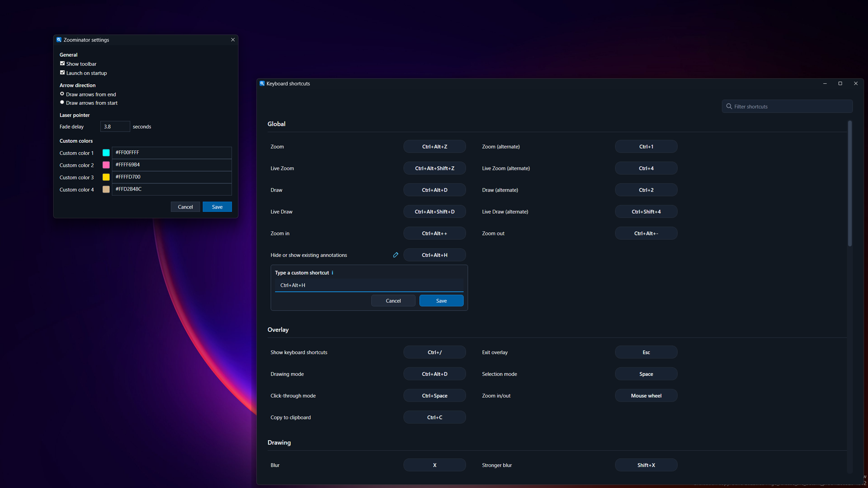Click the 'Click-through mode' label
The height and width of the screenshot is (488, 868).
[x=293, y=396]
